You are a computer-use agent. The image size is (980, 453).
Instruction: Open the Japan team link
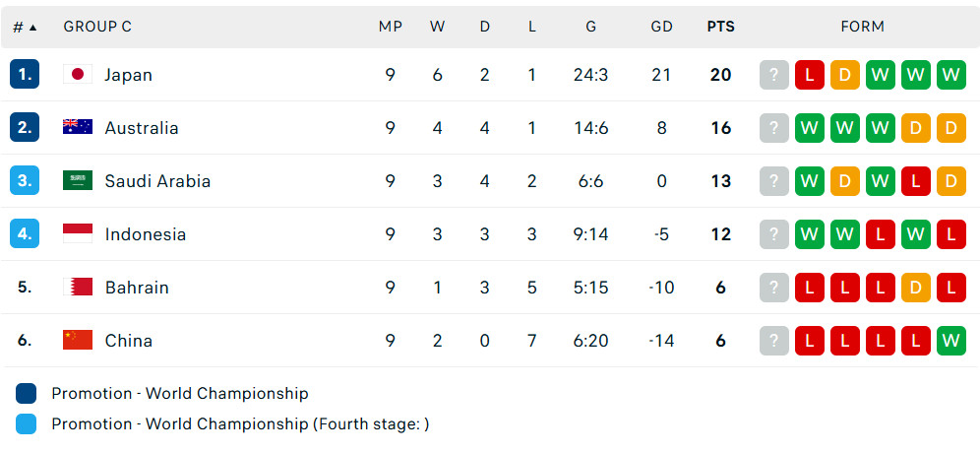(128, 75)
